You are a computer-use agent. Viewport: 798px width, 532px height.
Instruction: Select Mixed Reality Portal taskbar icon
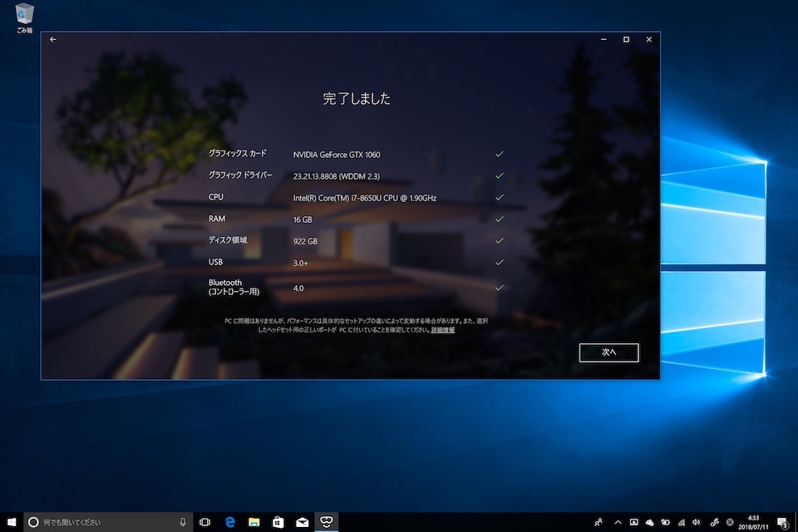(x=328, y=522)
